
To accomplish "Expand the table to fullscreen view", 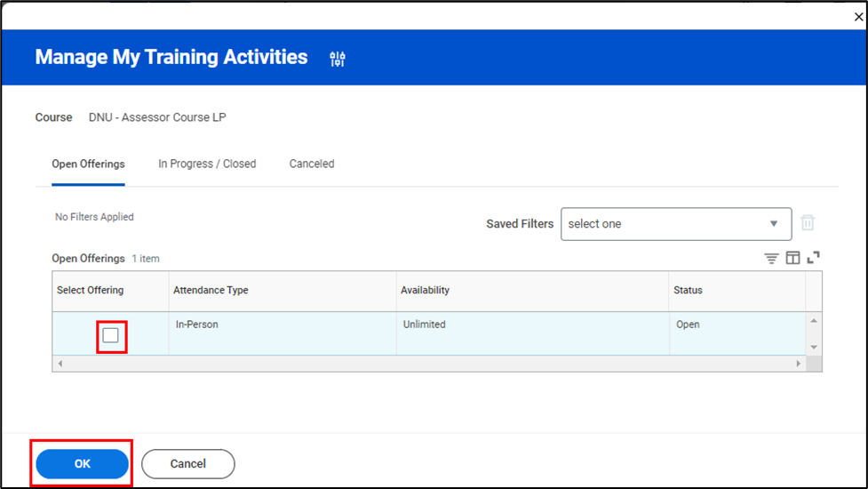I will (x=813, y=258).
